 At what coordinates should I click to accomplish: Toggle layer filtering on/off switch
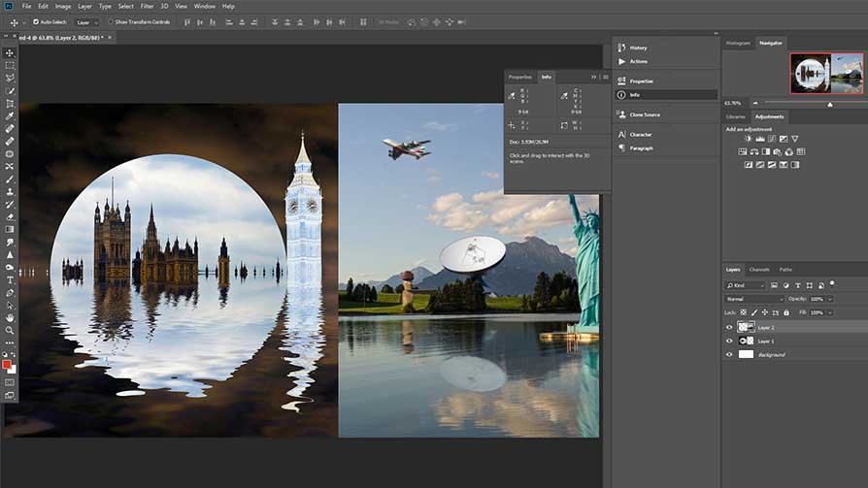832,284
